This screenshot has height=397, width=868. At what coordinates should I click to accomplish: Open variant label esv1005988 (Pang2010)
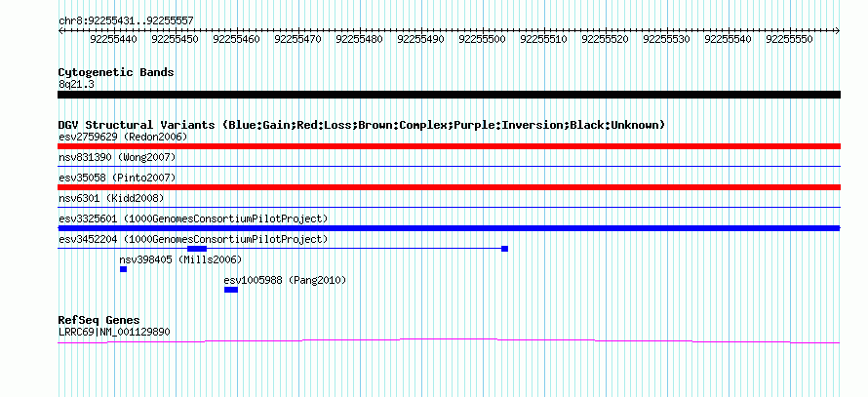point(285,280)
